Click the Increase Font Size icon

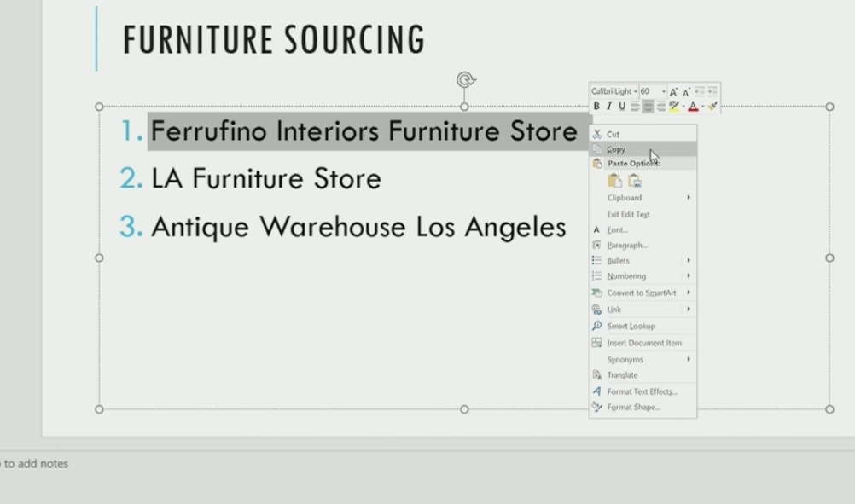click(674, 91)
